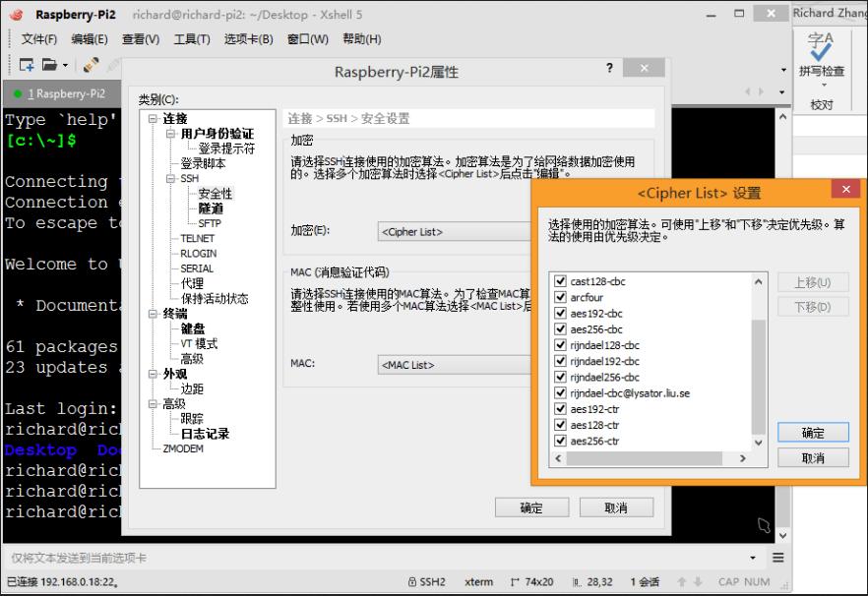Select the TELNET tree item
868x596 pixels.
pos(197,239)
